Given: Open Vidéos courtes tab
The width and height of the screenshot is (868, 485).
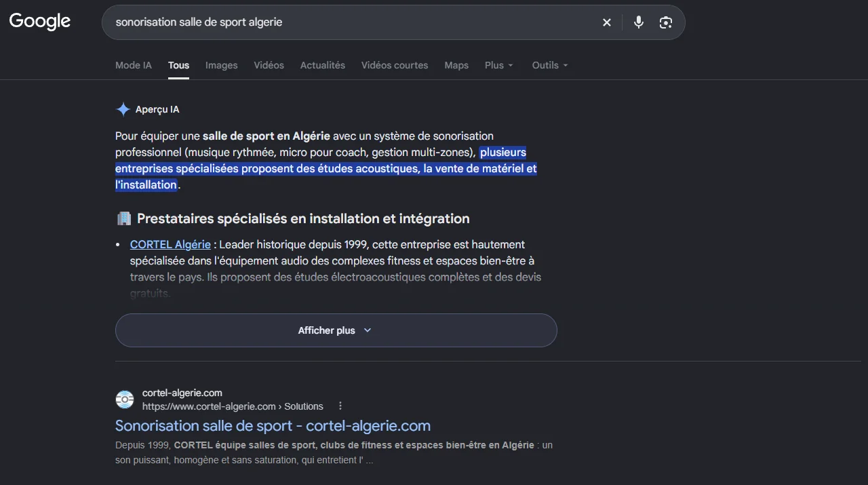Looking at the screenshot, I should [395, 65].
